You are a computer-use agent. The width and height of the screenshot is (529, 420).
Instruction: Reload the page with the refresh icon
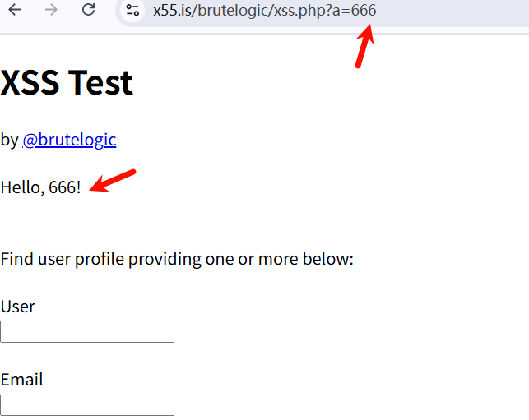(88, 9)
